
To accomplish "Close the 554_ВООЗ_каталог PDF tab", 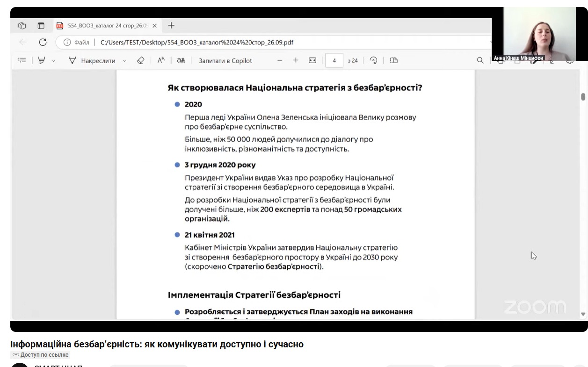I will pos(155,26).
